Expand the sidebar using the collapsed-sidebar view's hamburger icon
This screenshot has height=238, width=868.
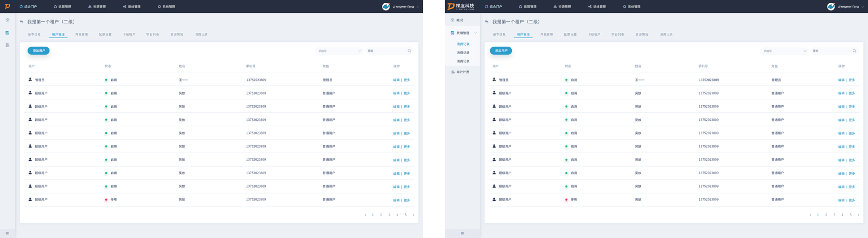tap(7, 234)
